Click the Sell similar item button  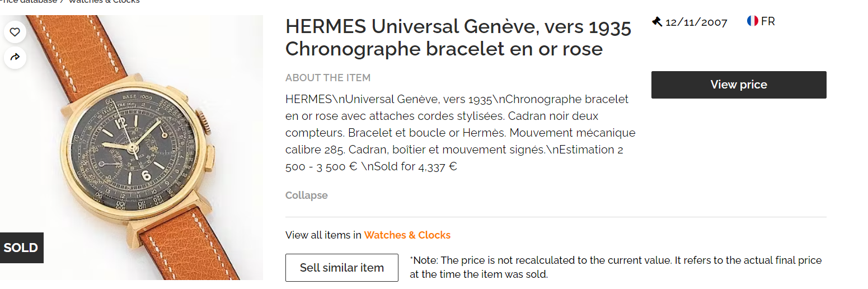click(341, 268)
